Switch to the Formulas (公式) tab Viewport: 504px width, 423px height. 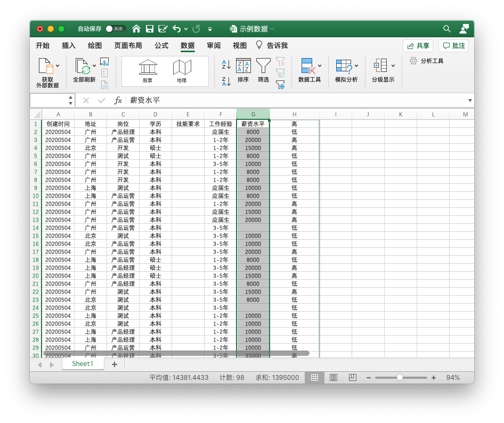[x=161, y=46]
